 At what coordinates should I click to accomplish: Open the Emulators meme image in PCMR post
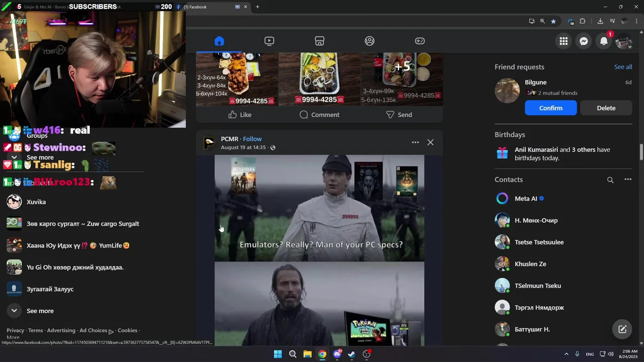pos(319,250)
